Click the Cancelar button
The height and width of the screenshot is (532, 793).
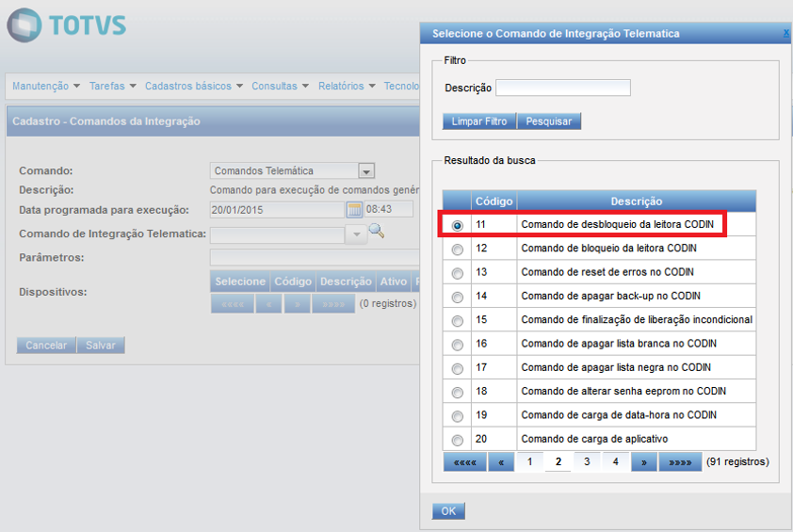pyautogui.click(x=46, y=346)
